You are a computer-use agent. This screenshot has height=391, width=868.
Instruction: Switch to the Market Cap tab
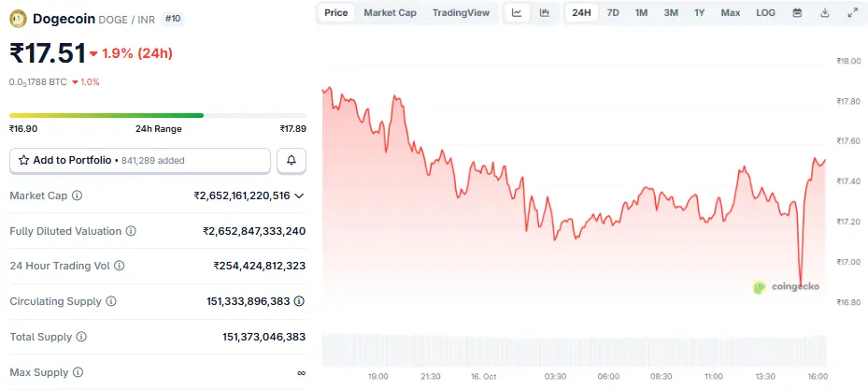click(x=390, y=13)
